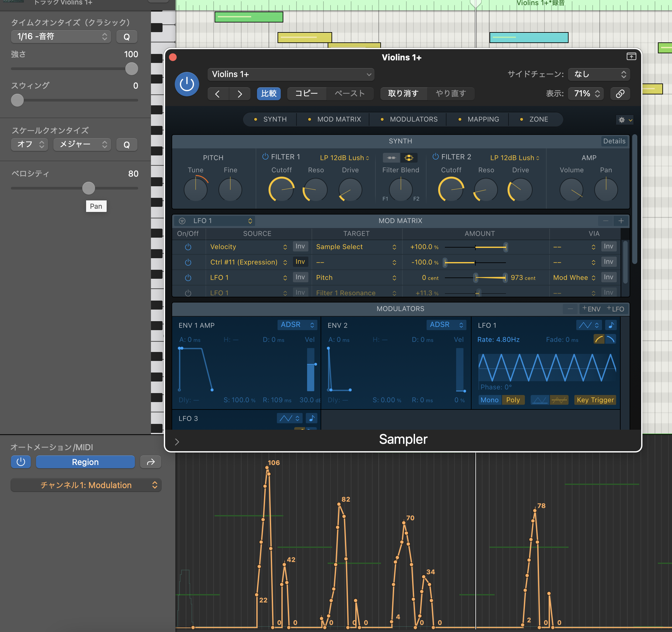672x632 pixels.
Task: Click the 比較 compare button
Action: (269, 94)
